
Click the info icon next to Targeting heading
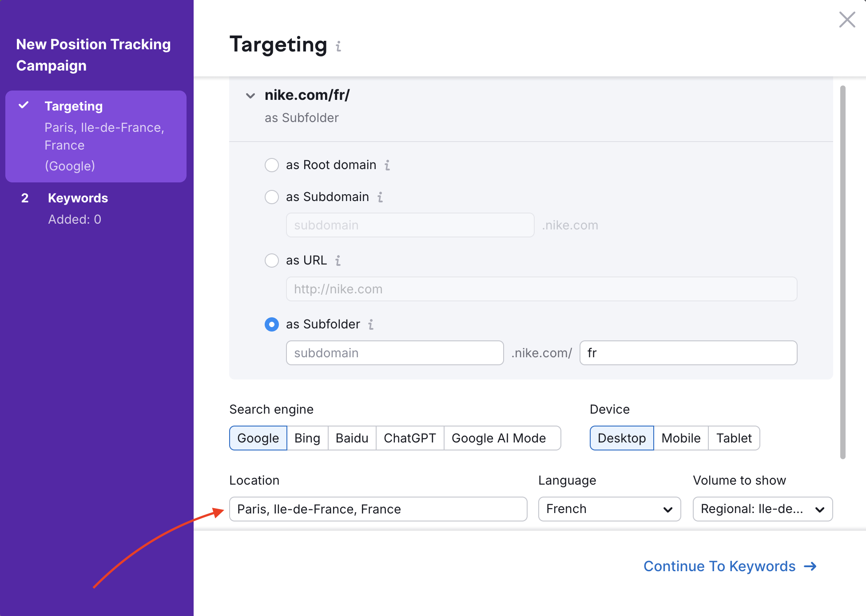click(338, 46)
